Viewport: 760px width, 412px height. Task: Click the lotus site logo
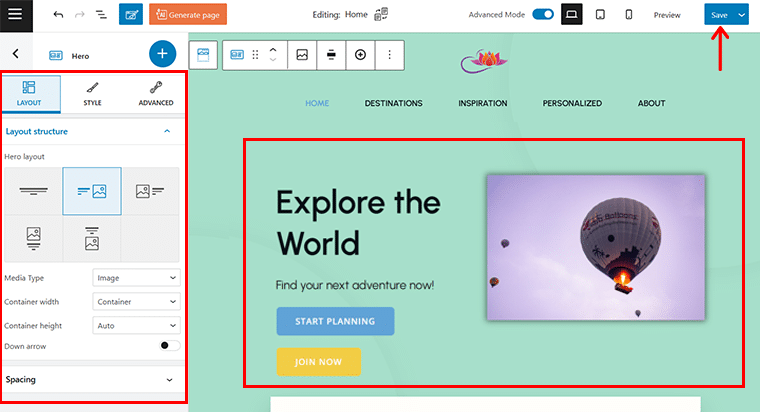[484, 61]
